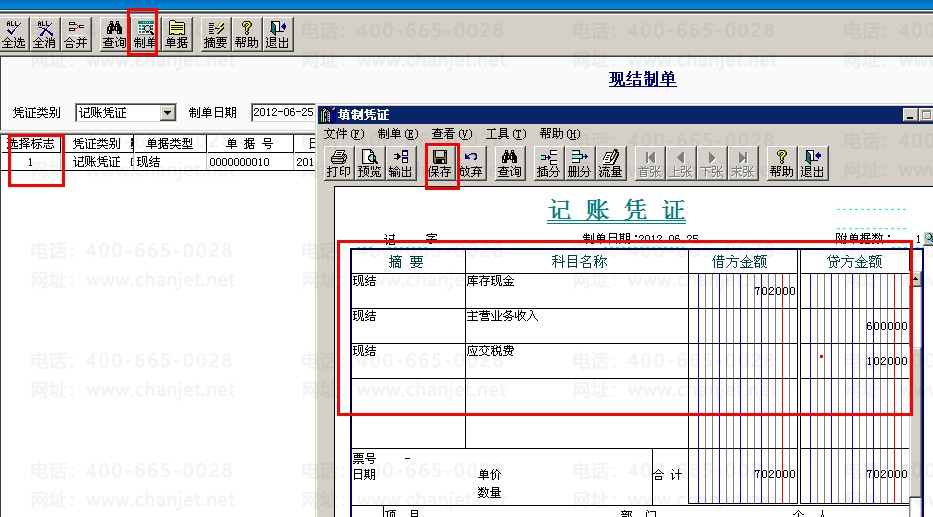Click the 打印 (print) icon in the voucher window
The image size is (933, 517).
coord(339,164)
